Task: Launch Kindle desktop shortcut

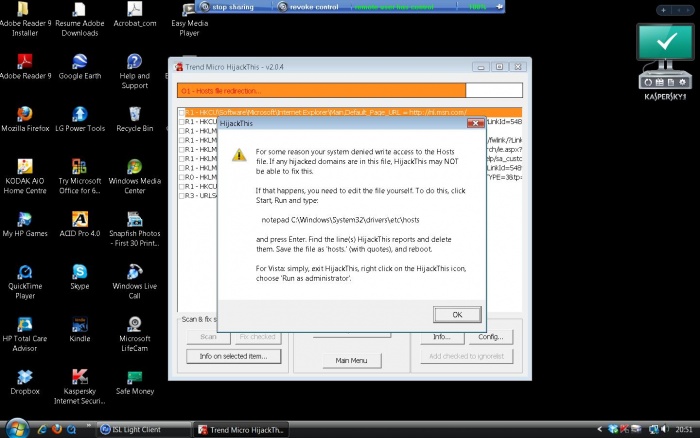Action: (79, 330)
